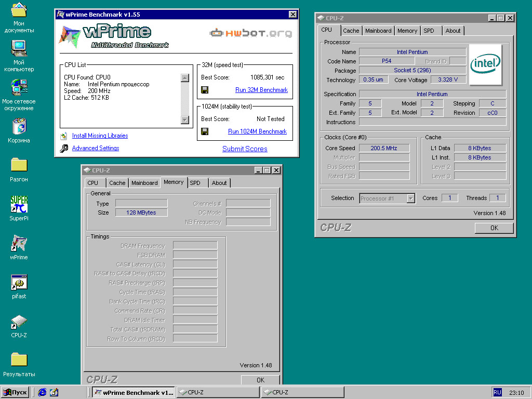The width and height of the screenshot is (532, 399).
Task: Switch to About tab in right CPU-Z window
Action: 453,31
